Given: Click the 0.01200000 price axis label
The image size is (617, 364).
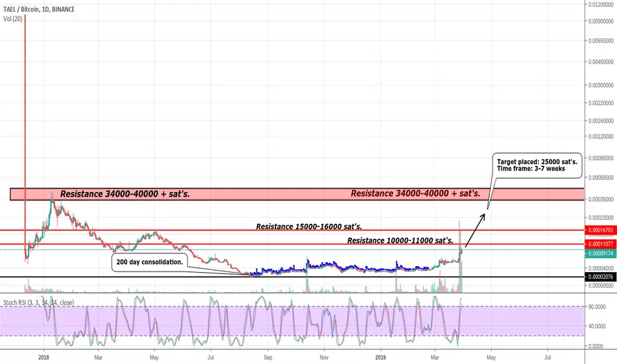Looking at the screenshot, I should coord(601,5).
